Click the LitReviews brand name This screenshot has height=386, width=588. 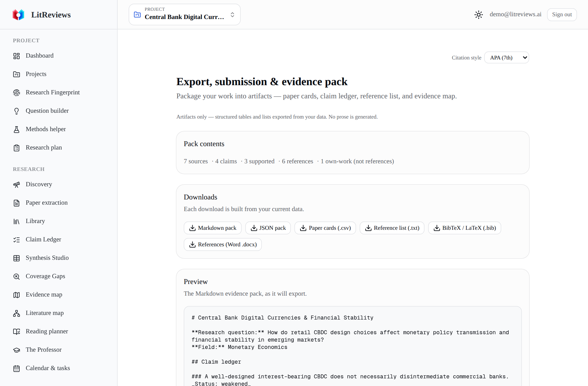51,15
